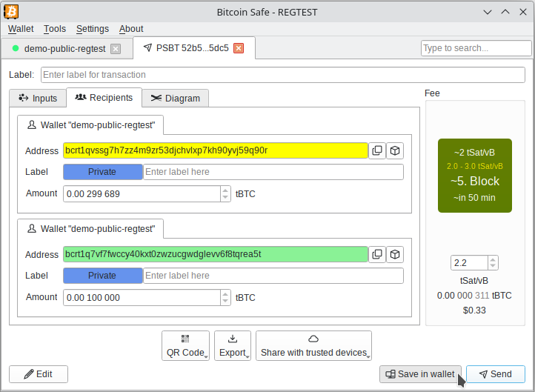This screenshot has width=535, height=392.
Task: Decrease the 2.2 fee rate stepper
Action: (x=493, y=266)
